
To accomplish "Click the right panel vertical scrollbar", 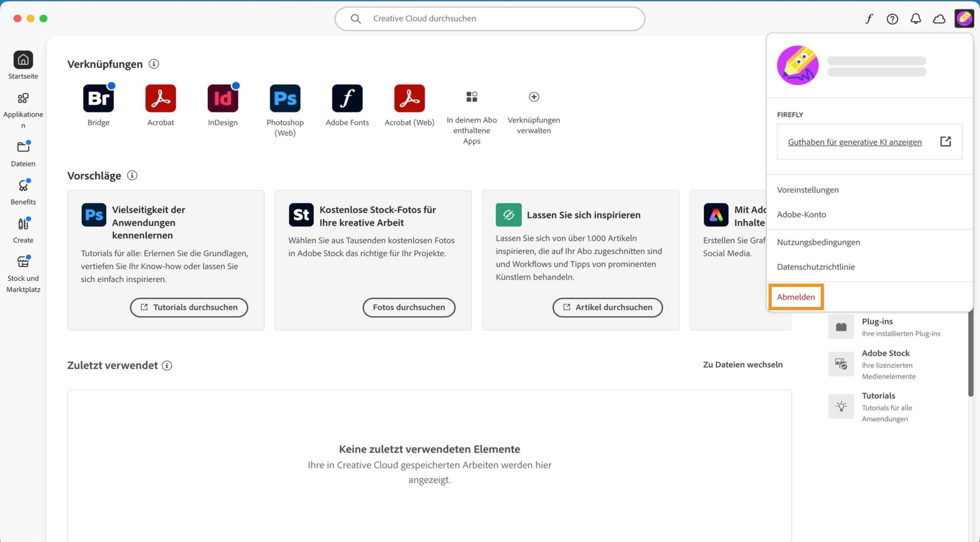I will (970, 354).
